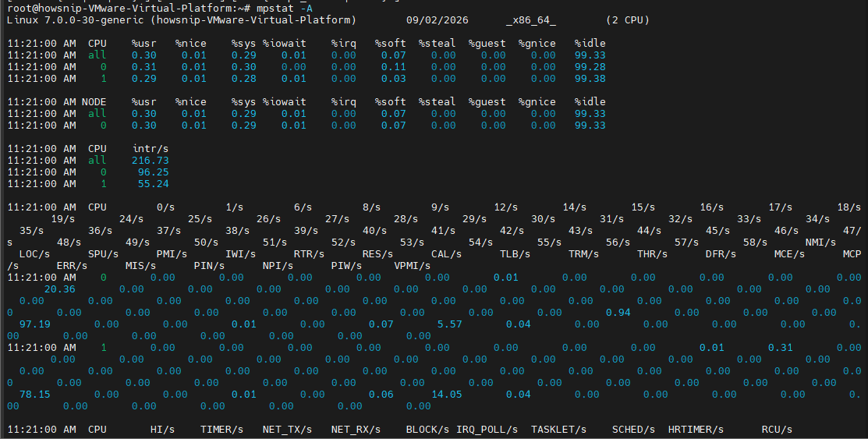Click the root@howsnip-VMware-Virtual-Platform prompt
This screenshot has height=439, width=868.
129,9
